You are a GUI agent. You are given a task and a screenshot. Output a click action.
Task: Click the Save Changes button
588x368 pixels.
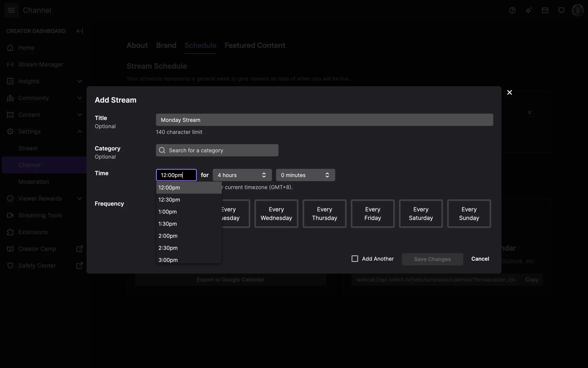432,259
